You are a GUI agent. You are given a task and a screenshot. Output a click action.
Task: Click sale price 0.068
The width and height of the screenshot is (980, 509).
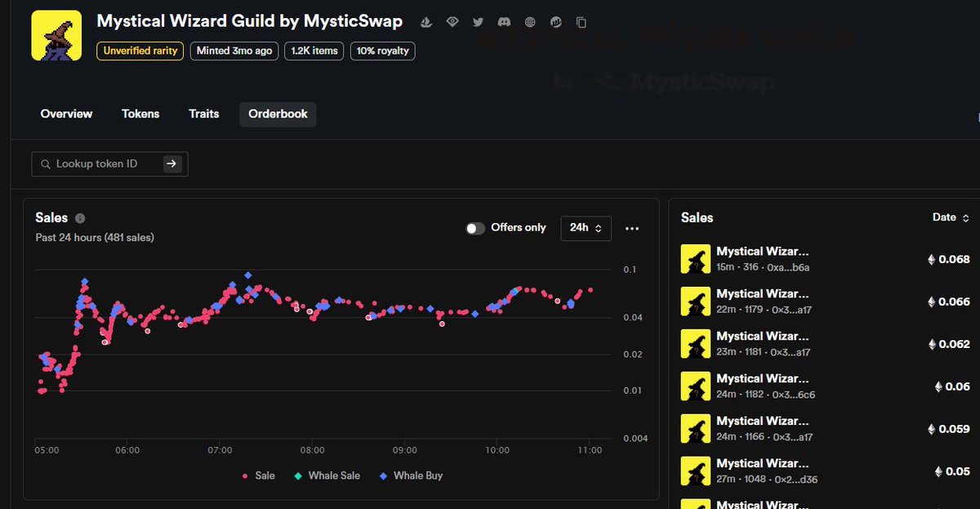pos(948,260)
